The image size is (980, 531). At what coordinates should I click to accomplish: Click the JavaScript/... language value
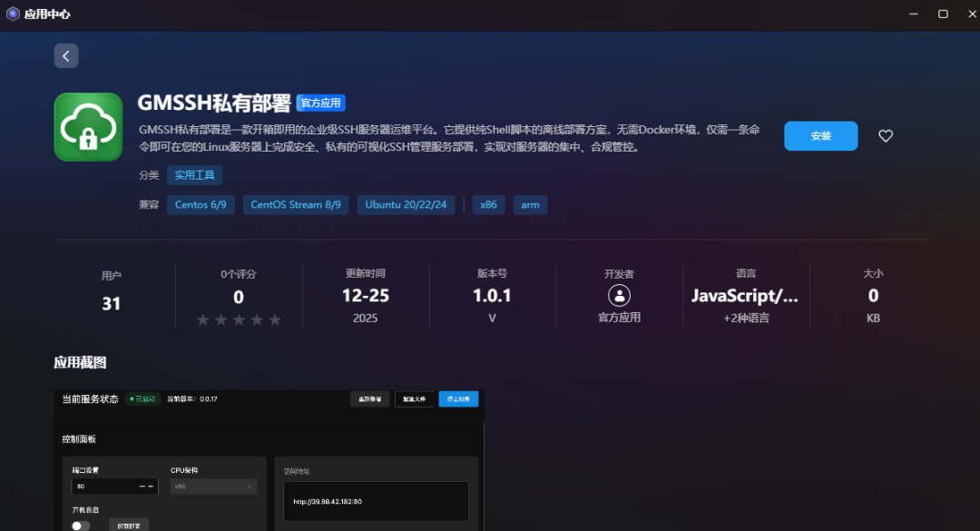[x=745, y=296]
